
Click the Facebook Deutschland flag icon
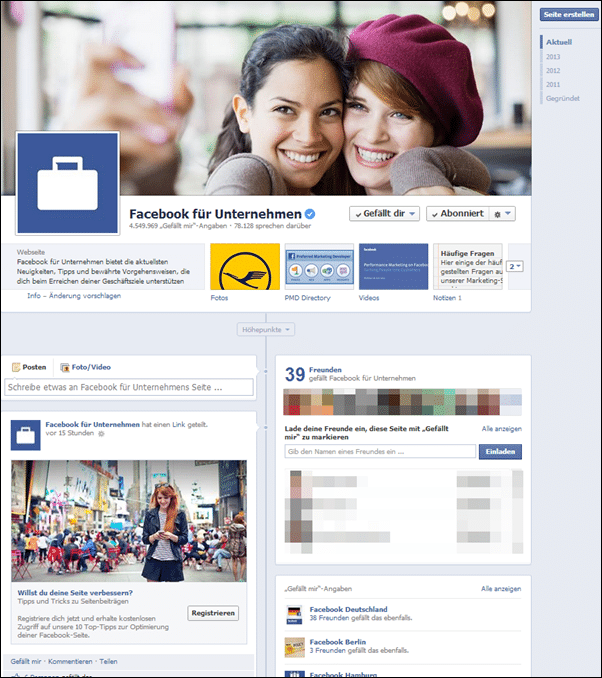click(295, 615)
